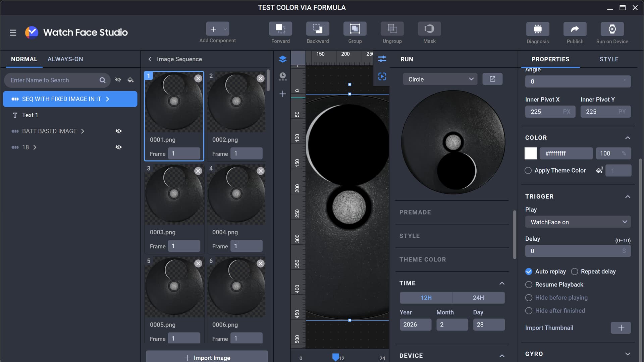This screenshot has width=644, height=362.
Task: Bring layer Forward via toolbar icon
Action: pyautogui.click(x=280, y=29)
